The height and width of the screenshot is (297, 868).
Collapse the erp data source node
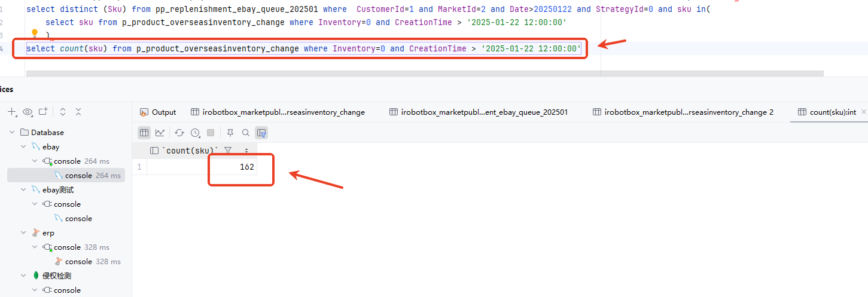[x=23, y=232]
